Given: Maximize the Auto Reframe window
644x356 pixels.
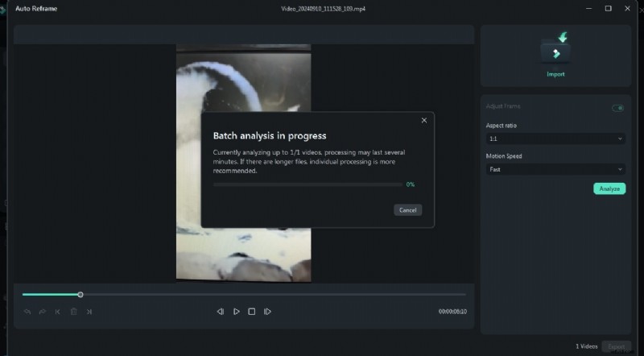Looking at the screenshot, I should tap(608, 8).
